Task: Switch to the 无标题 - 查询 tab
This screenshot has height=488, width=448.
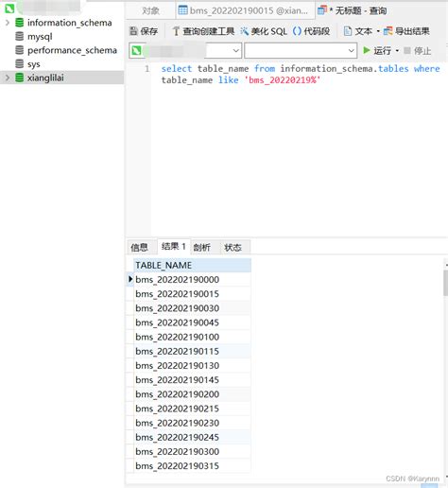Action: click(x=353, y=10)
